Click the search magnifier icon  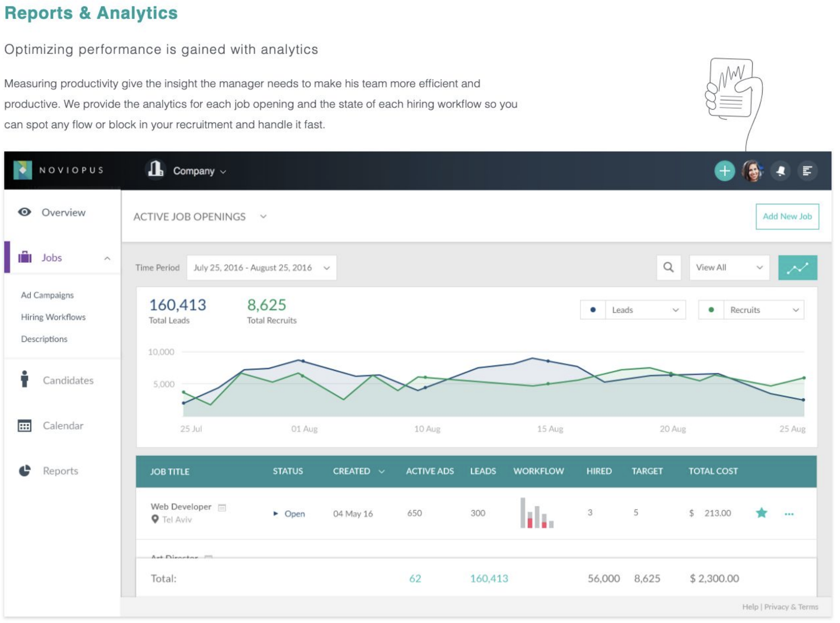(x=668, y=267)
